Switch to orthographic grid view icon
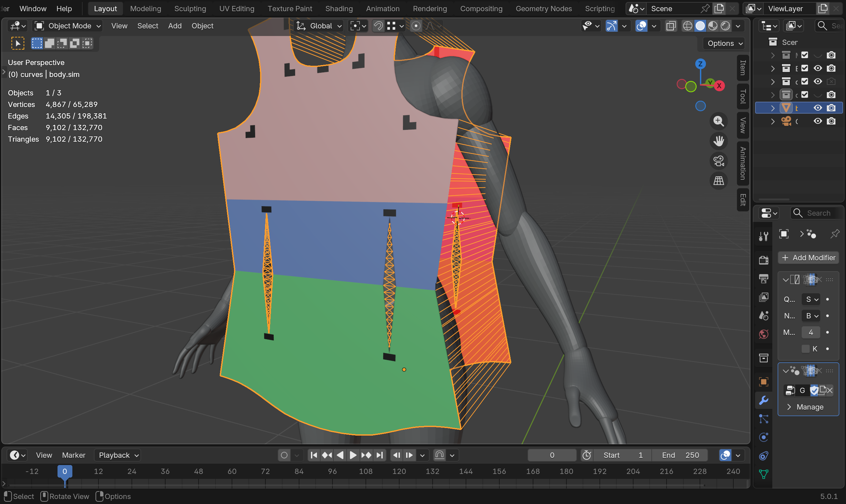Screen dimensions: 846x504 pos(718,181)
